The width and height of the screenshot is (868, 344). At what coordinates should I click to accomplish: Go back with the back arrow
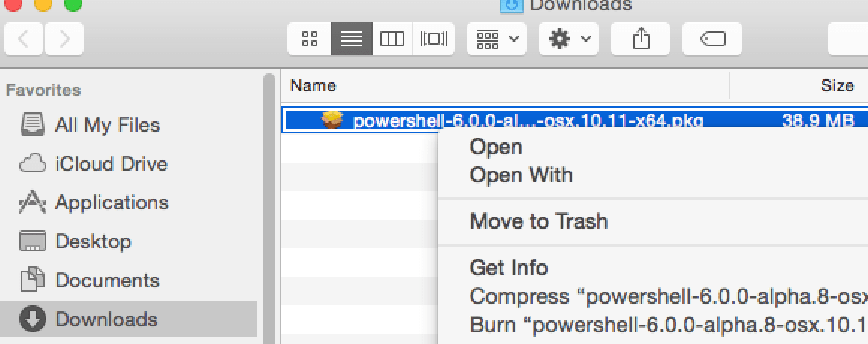tap(24, 40)
